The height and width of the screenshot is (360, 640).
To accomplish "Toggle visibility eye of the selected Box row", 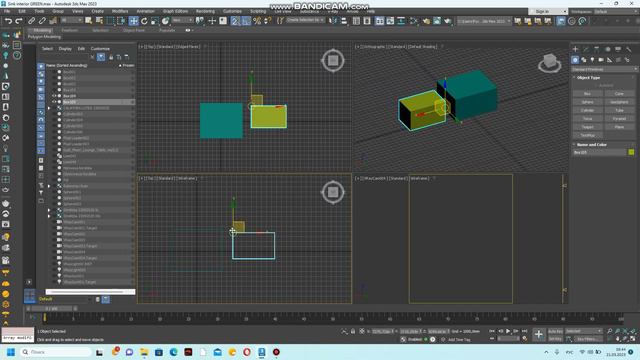I will (54, 102).
